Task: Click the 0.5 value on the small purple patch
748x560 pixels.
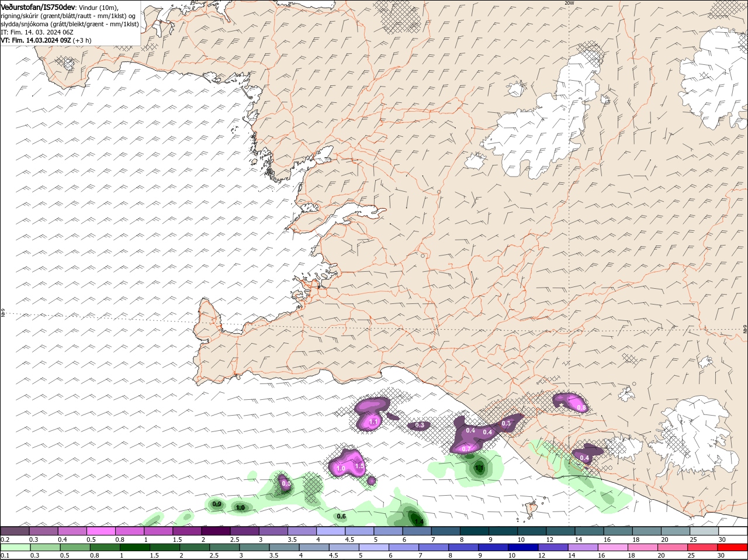Action: click(286, 484)
